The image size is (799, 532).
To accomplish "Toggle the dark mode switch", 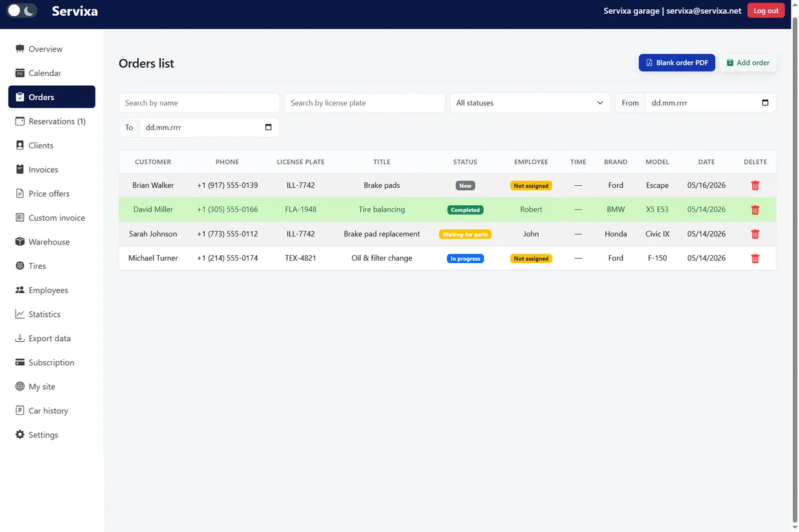I will coord(22,11).
